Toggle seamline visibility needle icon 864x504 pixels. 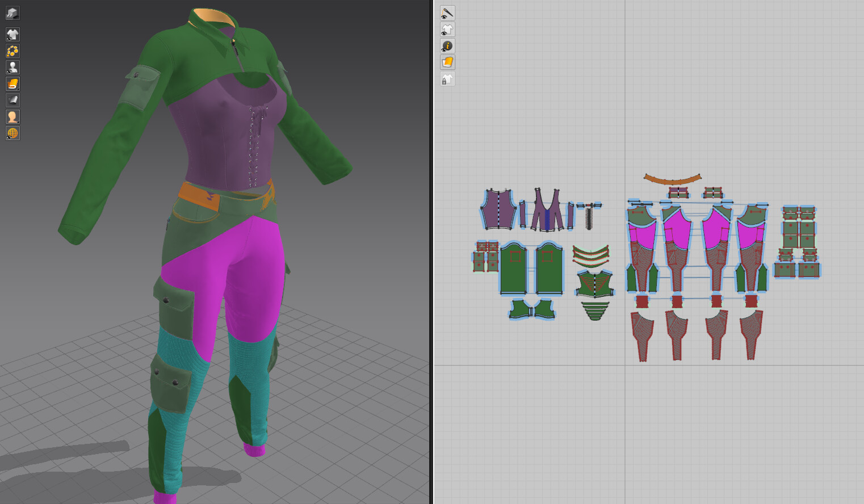[x=447, y=13]
